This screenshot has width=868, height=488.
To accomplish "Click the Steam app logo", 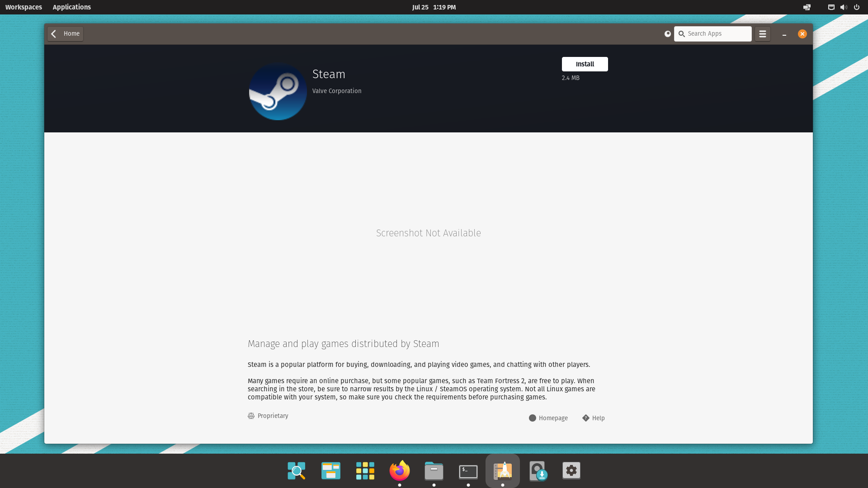I will click(278, 92).
